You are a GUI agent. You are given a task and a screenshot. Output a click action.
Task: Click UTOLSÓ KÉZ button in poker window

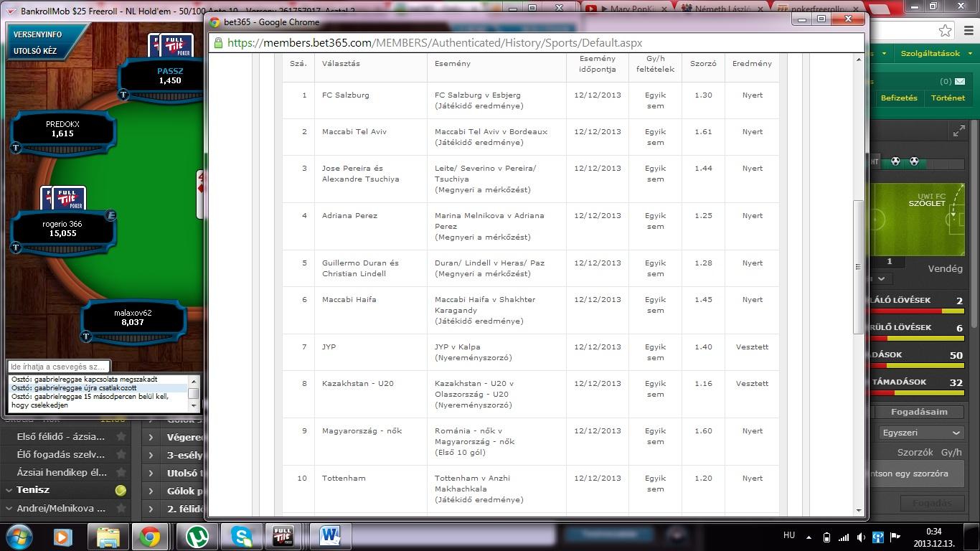(x=35, y=51)
